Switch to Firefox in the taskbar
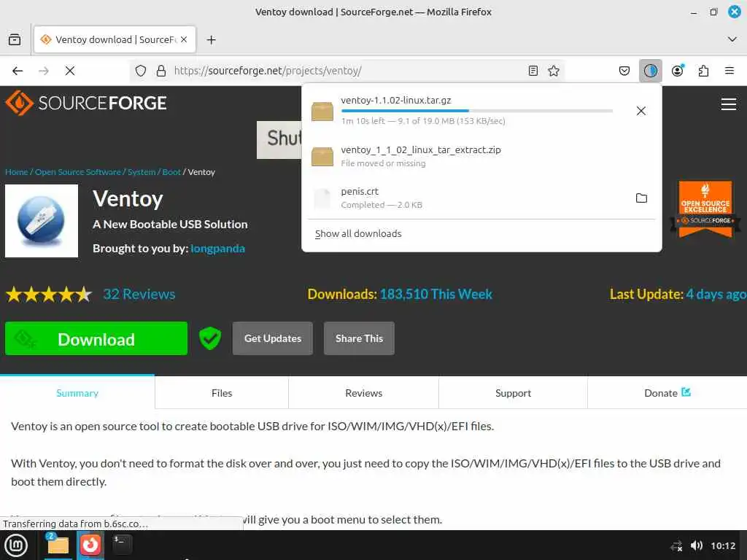The height and width of the screenshot is (560, 747). (x=90, y=545)
